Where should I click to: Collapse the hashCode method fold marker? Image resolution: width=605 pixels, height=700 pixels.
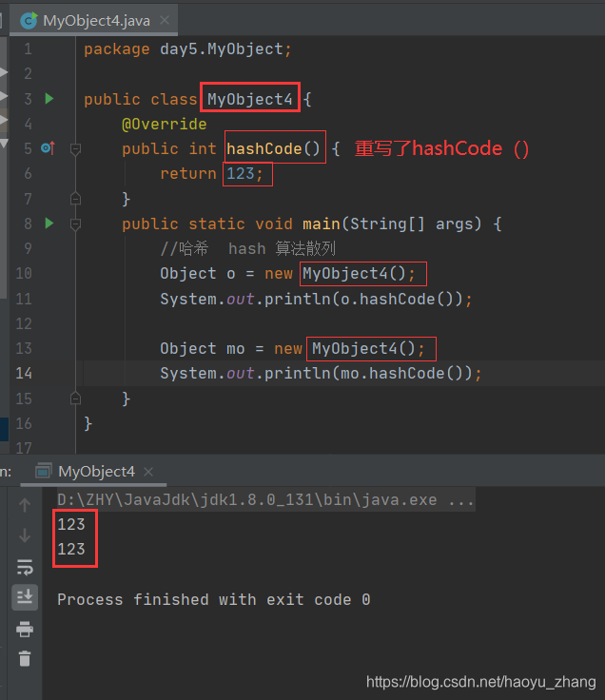click(x=75, y=148)
